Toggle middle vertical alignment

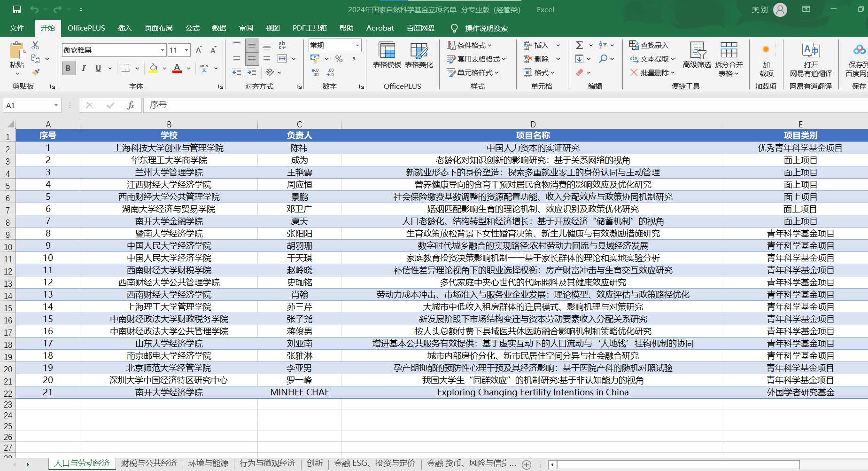coord(252,45)
